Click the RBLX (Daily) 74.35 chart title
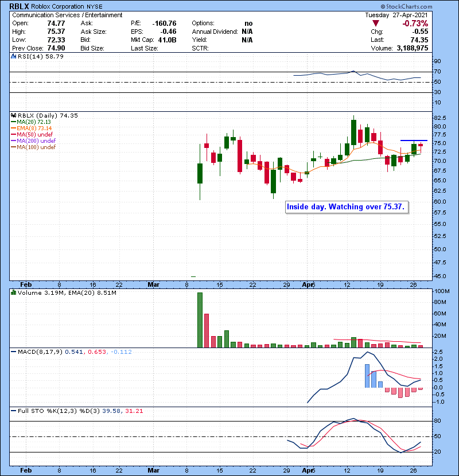 click(x=48, y=115)
